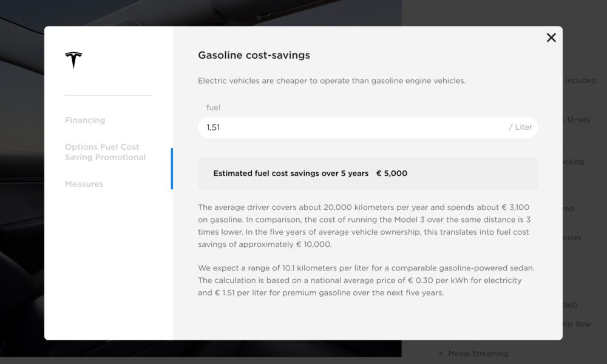
Task: Click the 'included' text behind the dialog
Action: [581, 81]
